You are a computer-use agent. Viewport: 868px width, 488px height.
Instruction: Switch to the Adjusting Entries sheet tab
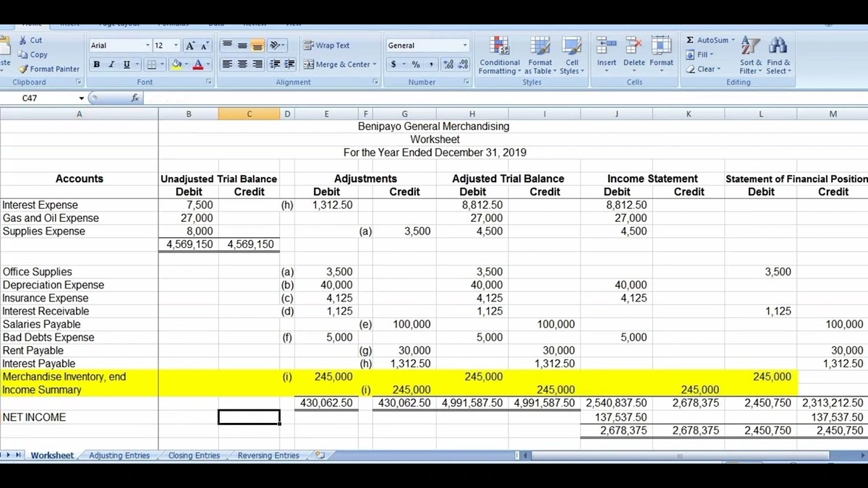coord(119,455)
